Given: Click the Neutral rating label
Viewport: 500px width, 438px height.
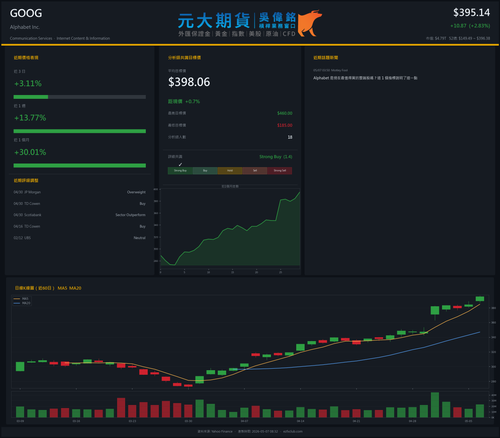Looking at the screenshot, I should 140,238.
